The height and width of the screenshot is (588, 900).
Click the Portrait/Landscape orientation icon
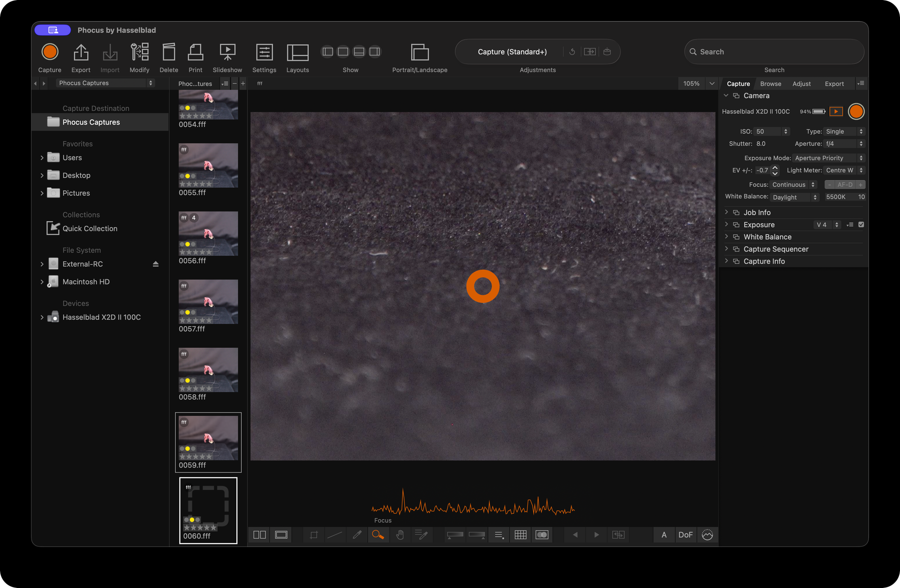click(x=419, y=53)
